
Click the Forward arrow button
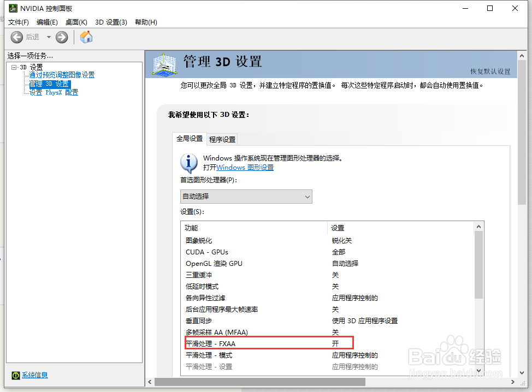point(62,37)
